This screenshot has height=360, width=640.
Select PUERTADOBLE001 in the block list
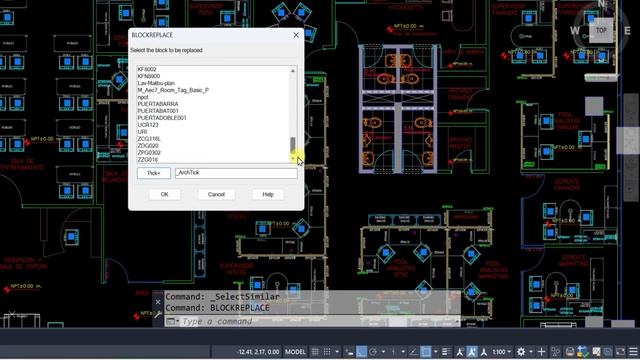(162, 118)
